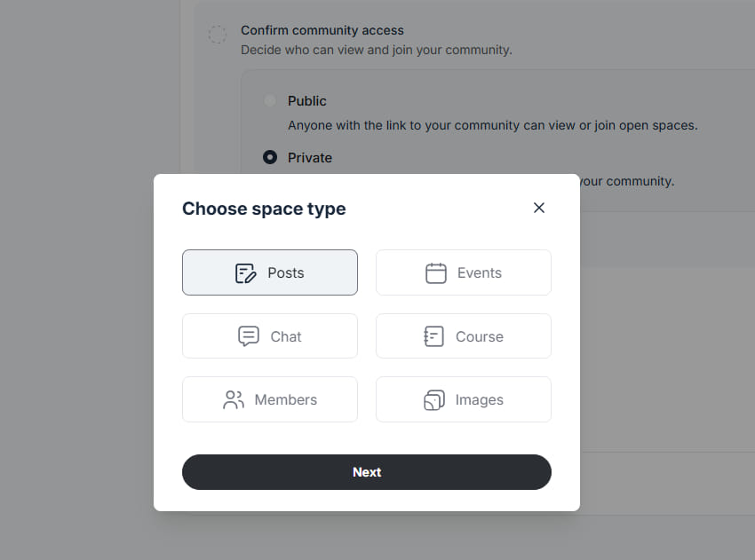
Task: Click the Choose space type title
Action: tap(264, 209)
